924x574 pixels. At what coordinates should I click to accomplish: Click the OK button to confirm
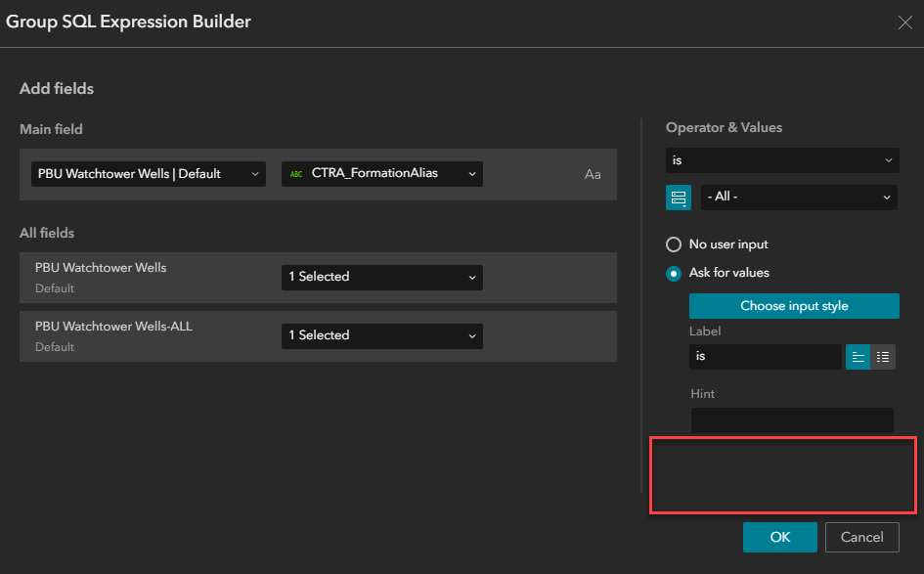779,537
